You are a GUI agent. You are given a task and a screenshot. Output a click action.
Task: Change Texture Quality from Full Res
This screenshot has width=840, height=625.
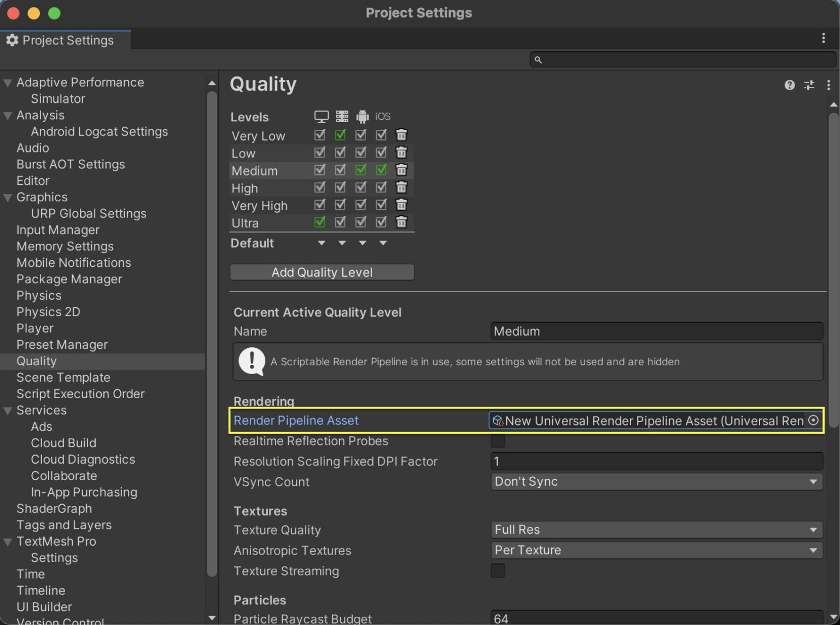click(x=656, y=529)
